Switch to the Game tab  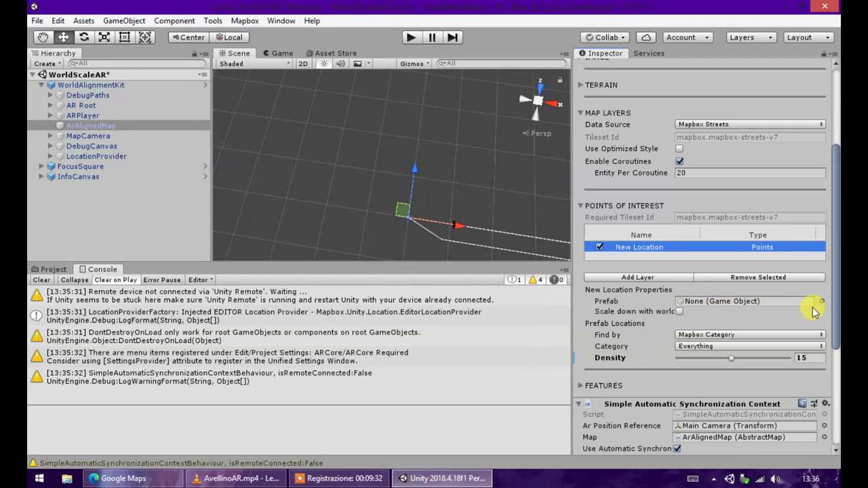(278, 54)
